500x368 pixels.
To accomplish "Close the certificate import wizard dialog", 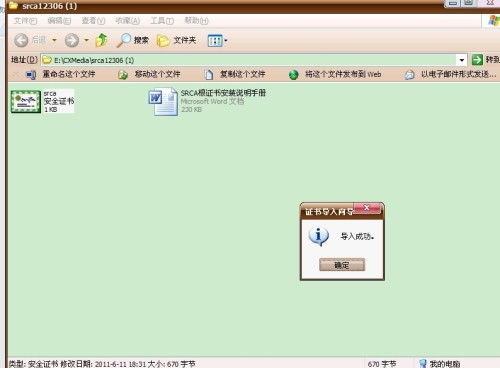I will pos(366,208).
